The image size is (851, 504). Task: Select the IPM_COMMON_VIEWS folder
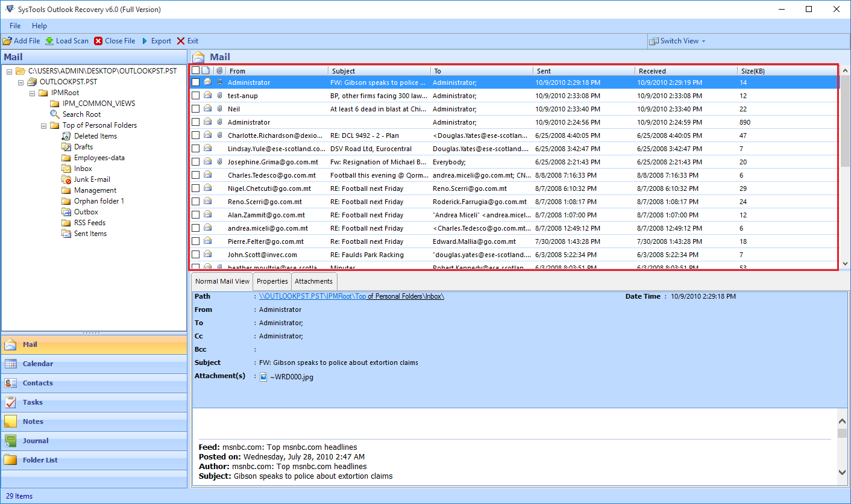pyautogui.click(x=99, y=104)
